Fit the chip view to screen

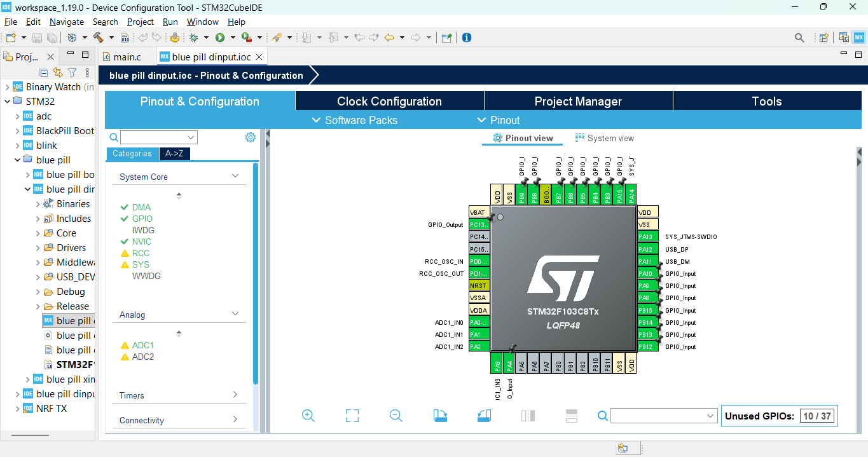click(352, 416)
